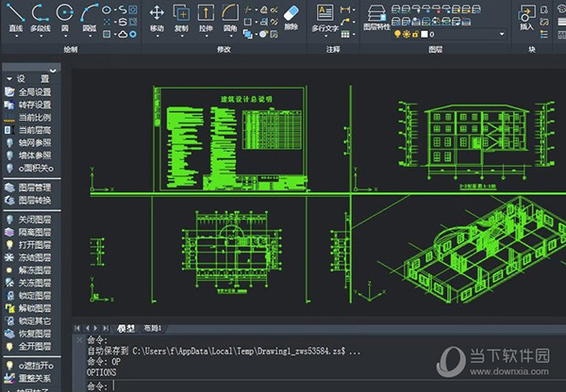The width and height of the screenshot is (566, 392).
Task: Activate the 拉伸 stretch tool
Action: point(206,16)
